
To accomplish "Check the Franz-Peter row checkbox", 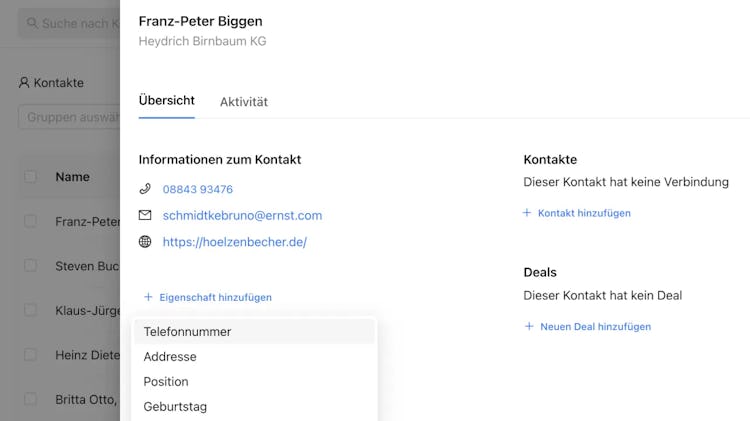I will tap(30, 221).
